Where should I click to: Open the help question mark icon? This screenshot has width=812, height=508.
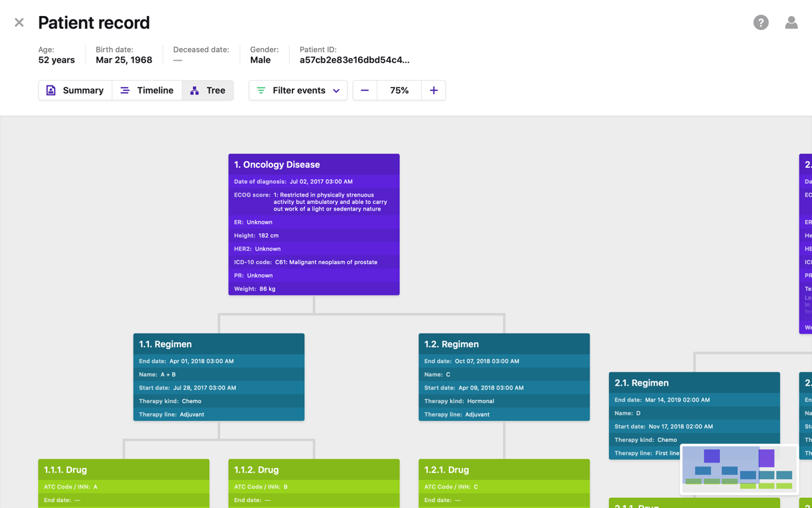pos(761,23)
